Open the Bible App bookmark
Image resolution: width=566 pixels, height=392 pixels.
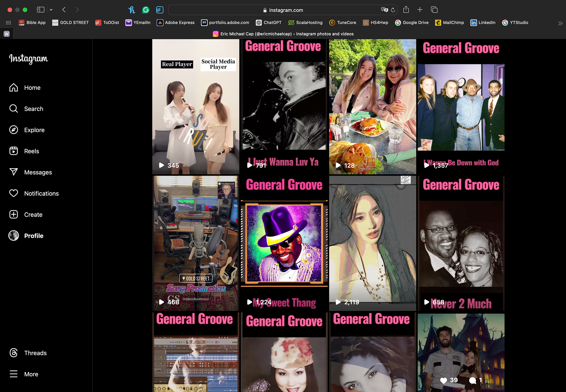[32, 23]
